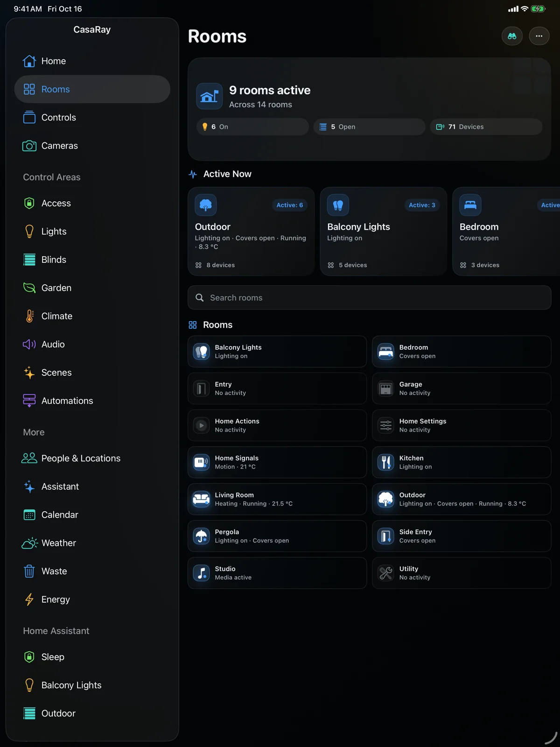Click the Energy lightning bolt icon
Viewport: 560px width, 747px height.
click(x=29, y=599)
